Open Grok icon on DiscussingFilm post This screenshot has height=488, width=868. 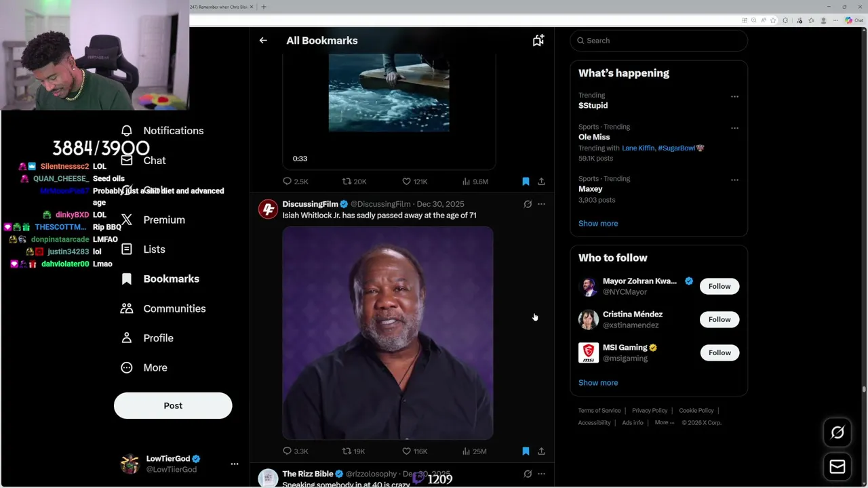pyautogui.click(x=528, y=204)
